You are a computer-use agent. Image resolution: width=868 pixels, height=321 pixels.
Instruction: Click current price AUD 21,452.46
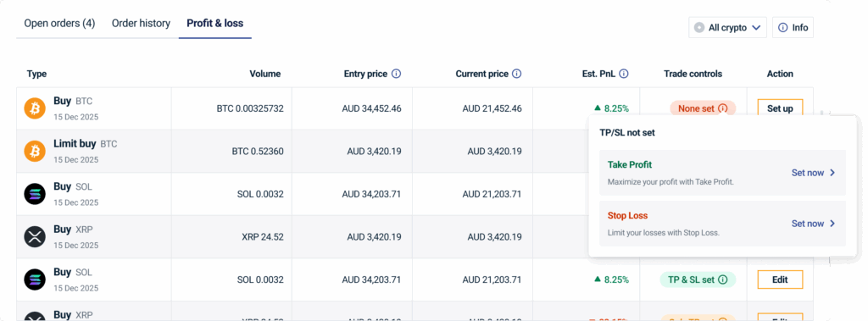[x=492, y=108]
